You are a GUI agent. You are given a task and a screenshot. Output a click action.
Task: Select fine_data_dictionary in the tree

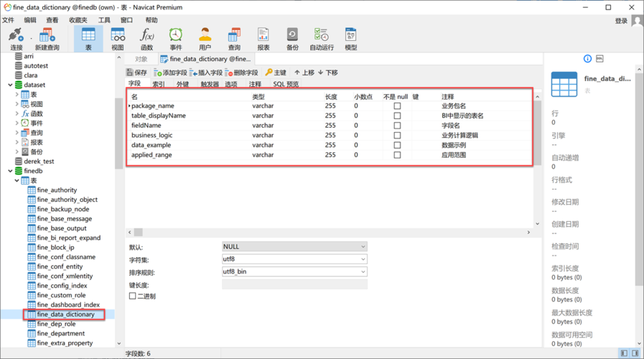65,314
